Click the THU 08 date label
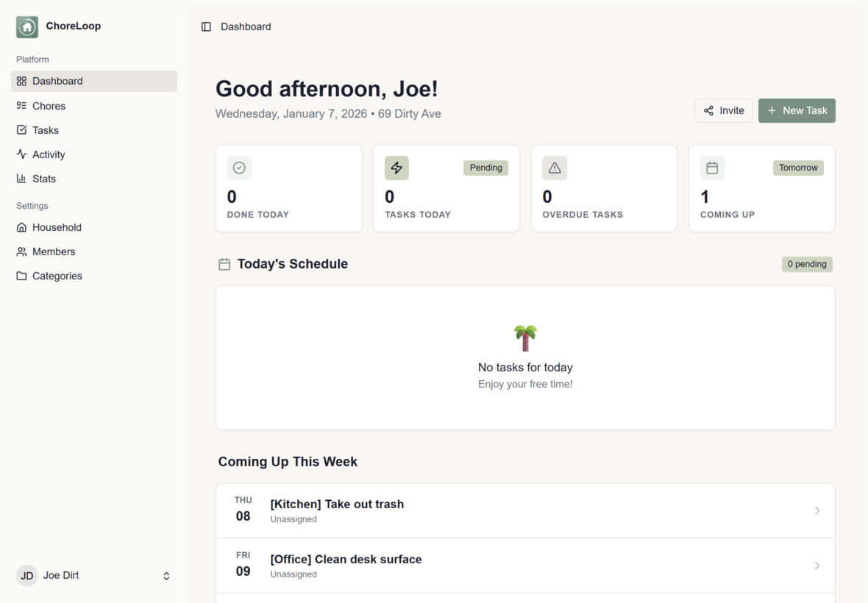The image size is (868, 603). (243, 510)
